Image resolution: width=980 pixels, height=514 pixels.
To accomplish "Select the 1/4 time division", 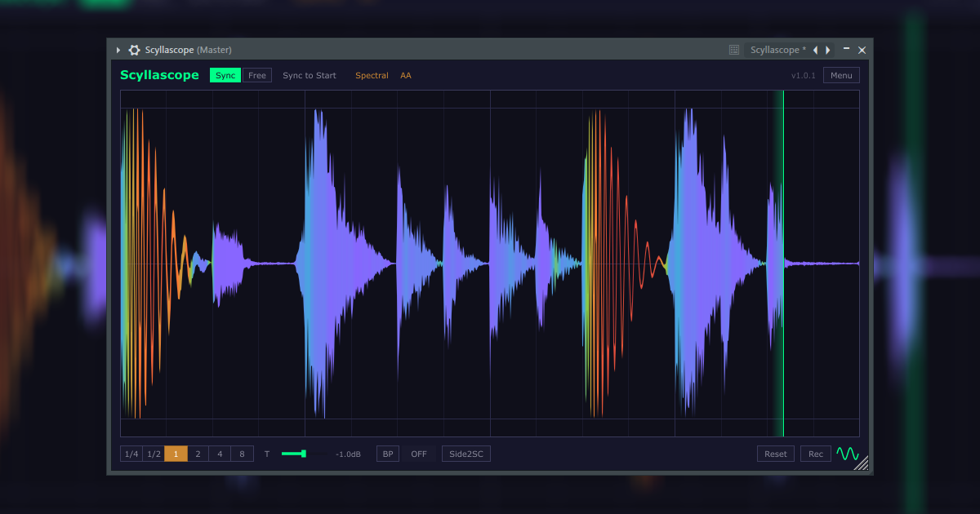I will click(x=130, y=454).
